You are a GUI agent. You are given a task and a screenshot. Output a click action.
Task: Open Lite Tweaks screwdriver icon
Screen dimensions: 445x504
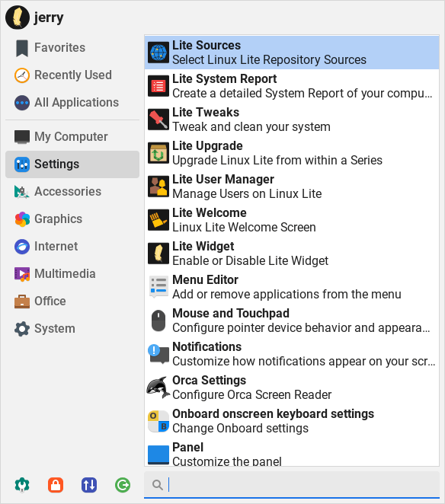(x=158, y=120)
